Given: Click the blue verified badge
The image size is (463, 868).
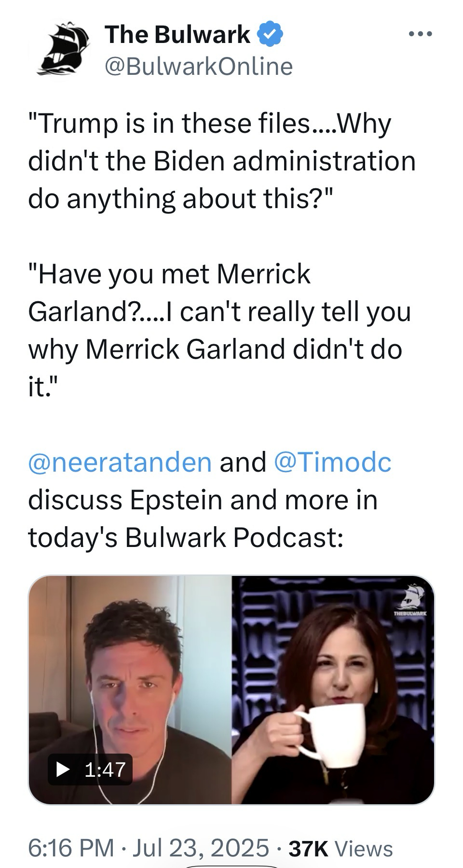Looking at the screenshot, I should pyautogui.click(x=272, y=35).
